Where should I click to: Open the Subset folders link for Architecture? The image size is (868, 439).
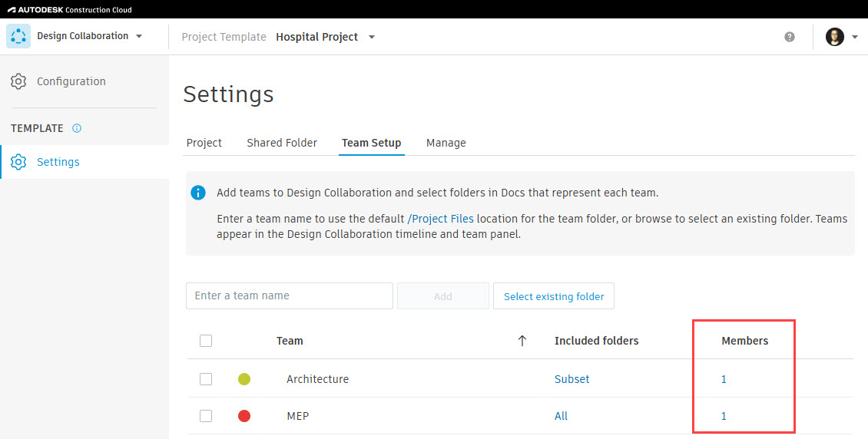point(571,378)
